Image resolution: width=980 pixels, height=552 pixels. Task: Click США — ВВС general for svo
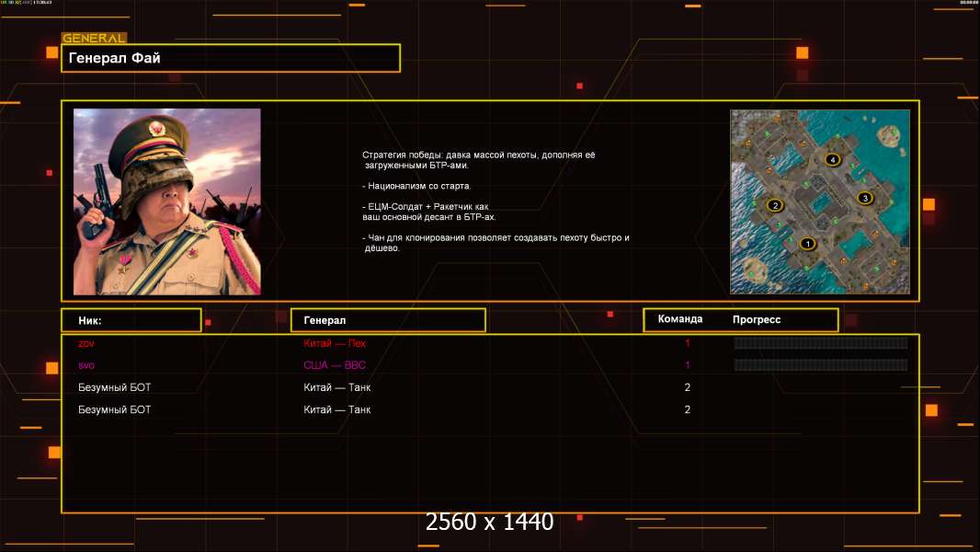point(335,365)
